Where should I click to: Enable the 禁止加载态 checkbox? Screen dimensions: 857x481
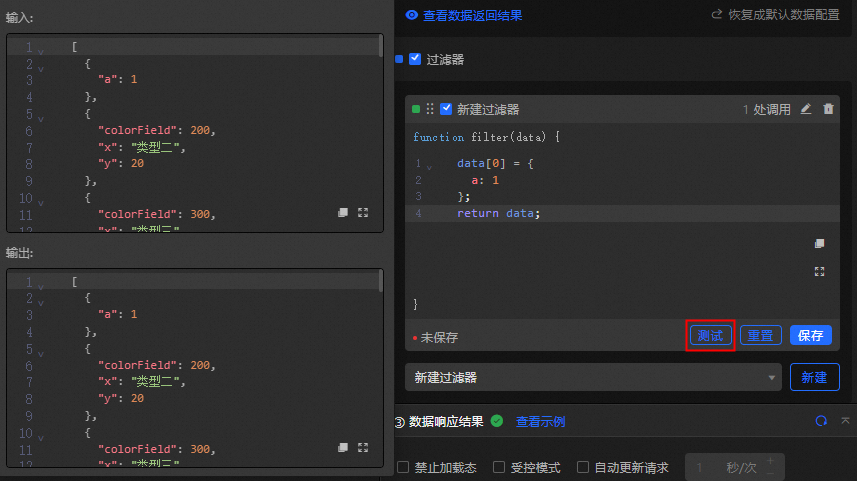(403, 467)
